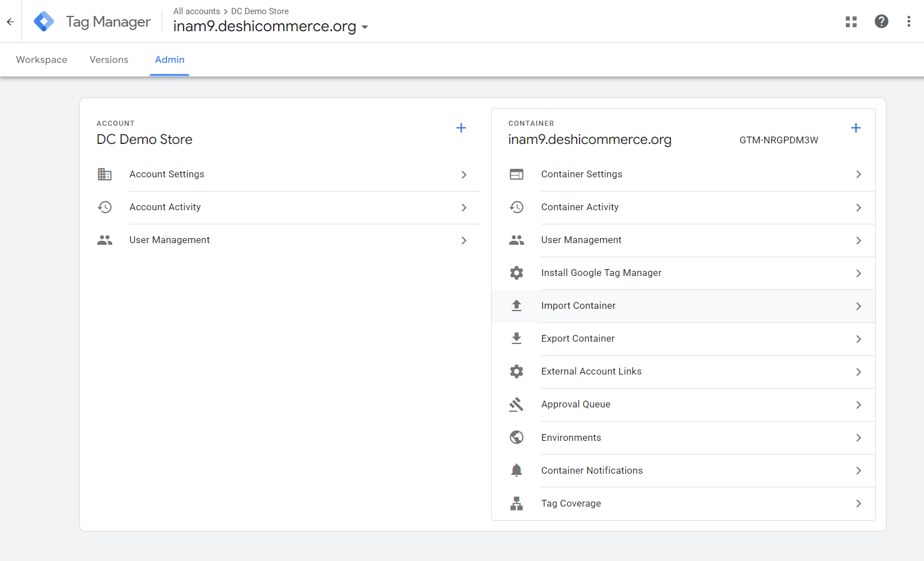Select Import Container

point(684,306)
